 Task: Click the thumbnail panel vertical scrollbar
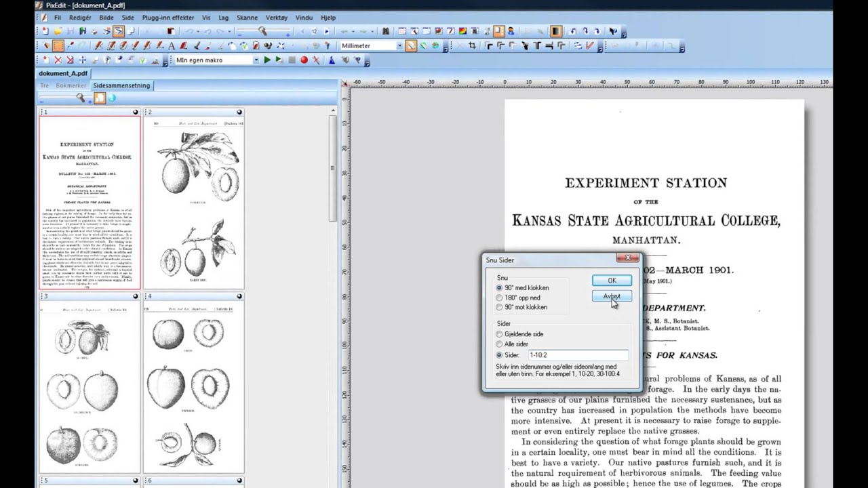pyautogui.click(x=332, y=169)
